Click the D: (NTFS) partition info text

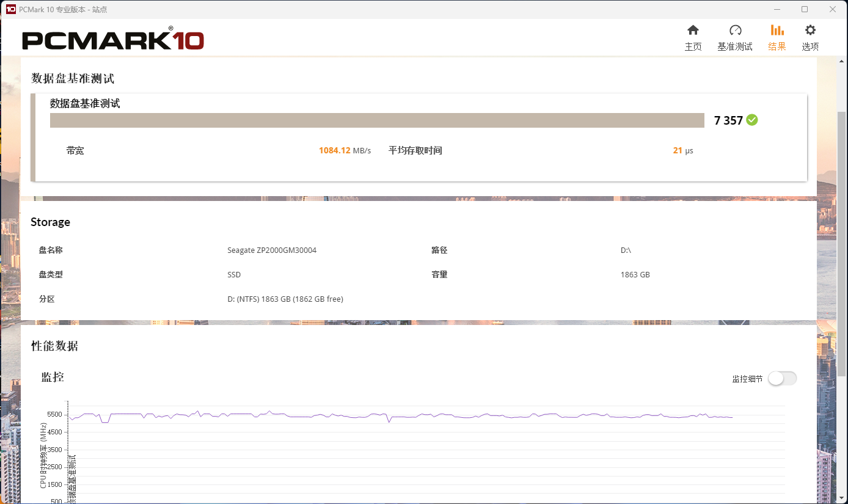[285, 299]
